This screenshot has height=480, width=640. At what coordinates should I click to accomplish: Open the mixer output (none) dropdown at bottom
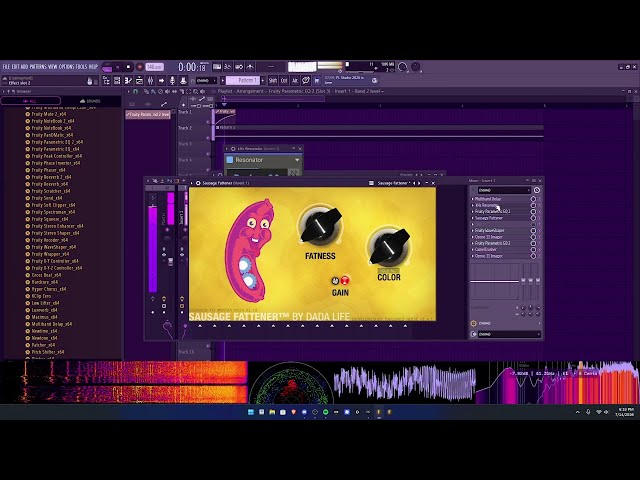click(509, 334)
